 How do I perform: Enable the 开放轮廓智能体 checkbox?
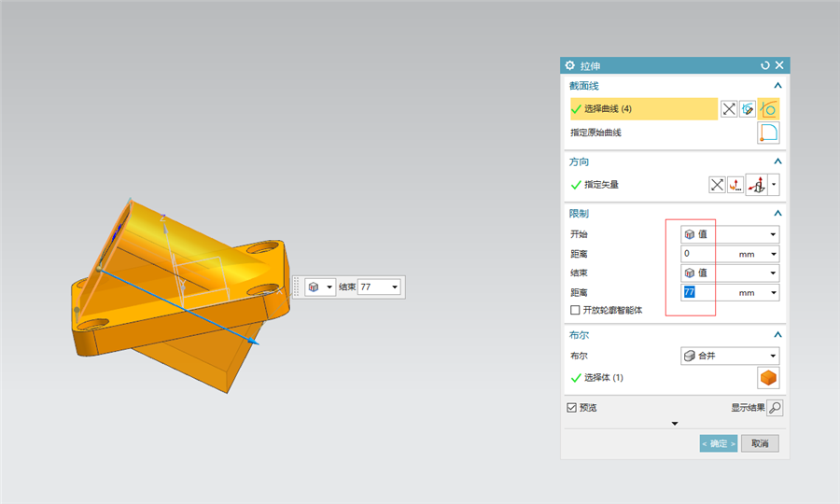tap(575, 310)
